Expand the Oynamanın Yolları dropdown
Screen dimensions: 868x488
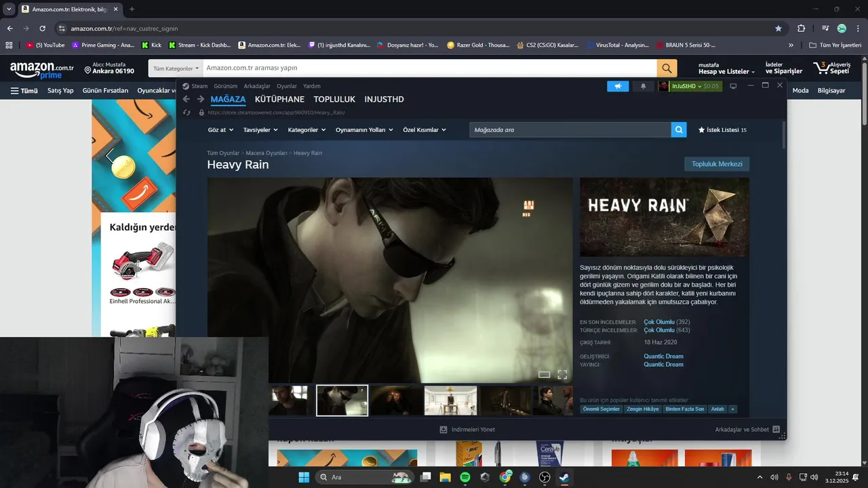[x=364, y=129]
